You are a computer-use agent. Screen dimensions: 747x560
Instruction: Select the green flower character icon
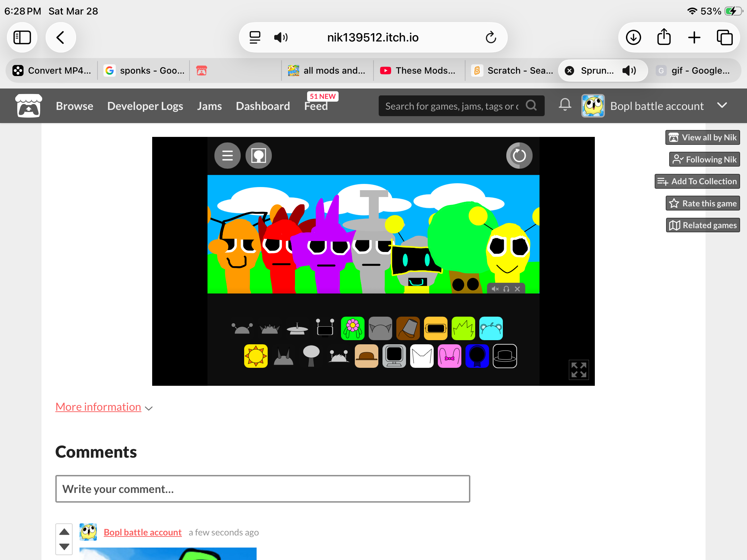pyautogui.click(x=352, y=328)
